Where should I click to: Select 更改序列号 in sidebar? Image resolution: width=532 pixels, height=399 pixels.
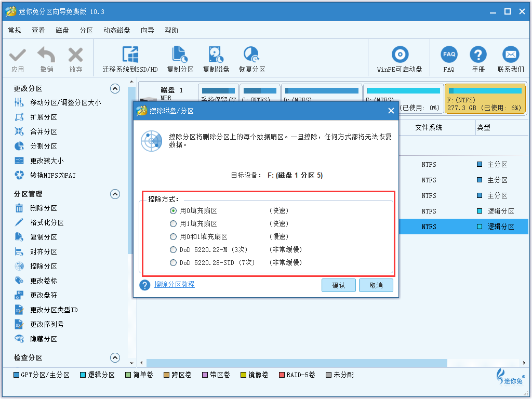pos(39,325)
